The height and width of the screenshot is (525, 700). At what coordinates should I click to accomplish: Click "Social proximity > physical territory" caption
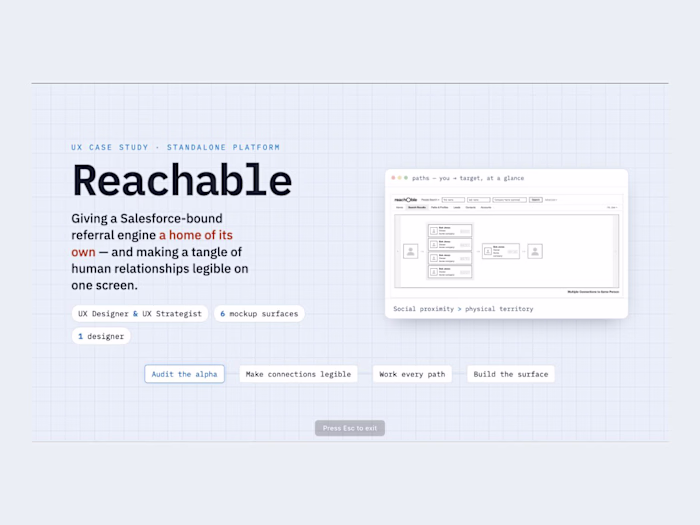coord(463,309)
